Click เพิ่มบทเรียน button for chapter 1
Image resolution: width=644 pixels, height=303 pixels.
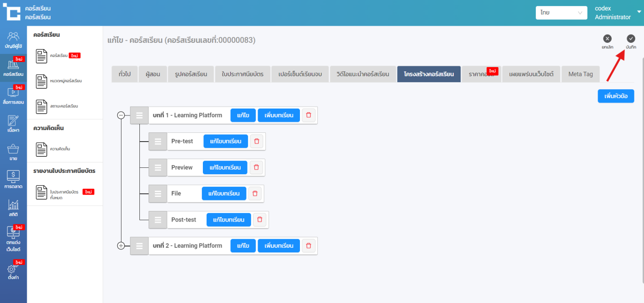click(279, 115)
